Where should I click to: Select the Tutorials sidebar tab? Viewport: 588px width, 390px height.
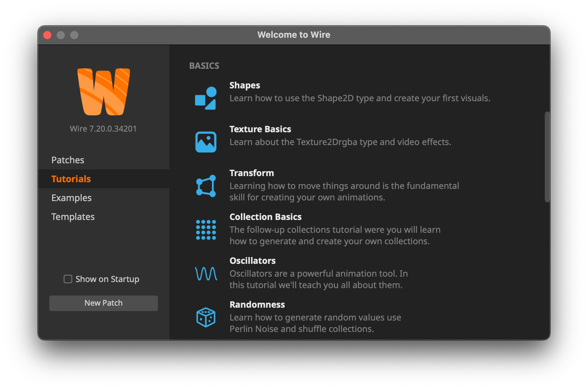[71, 179]
